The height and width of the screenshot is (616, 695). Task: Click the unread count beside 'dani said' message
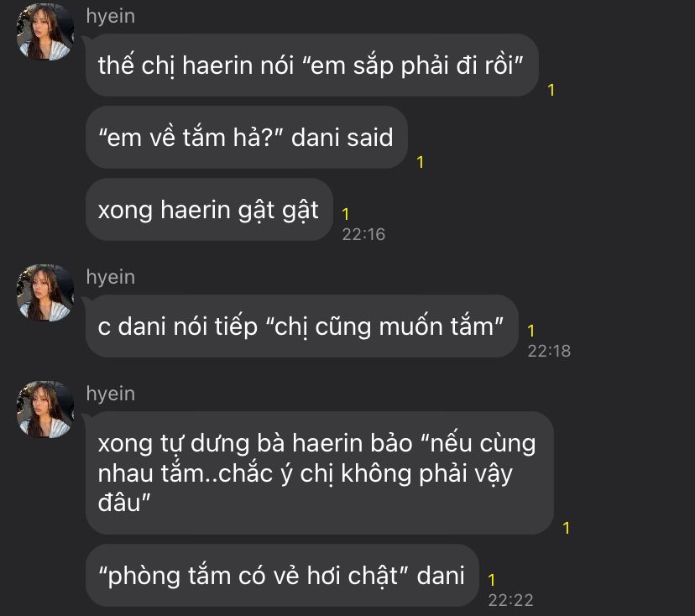(x=421, y=162)
